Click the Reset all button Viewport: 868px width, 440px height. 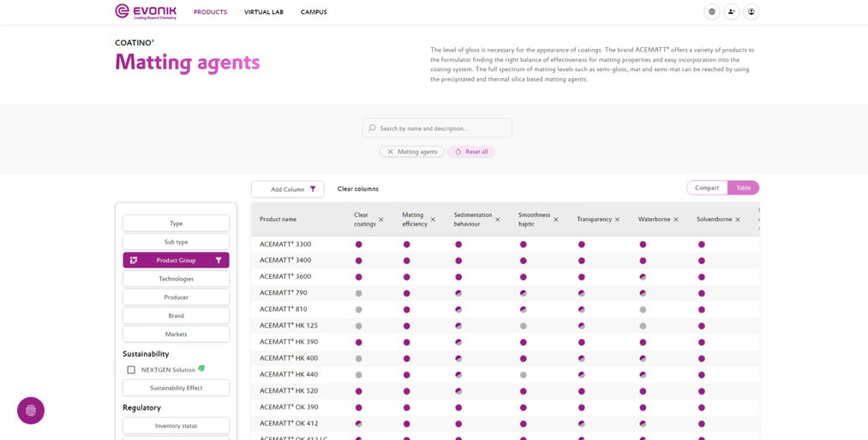click(471, 152)
